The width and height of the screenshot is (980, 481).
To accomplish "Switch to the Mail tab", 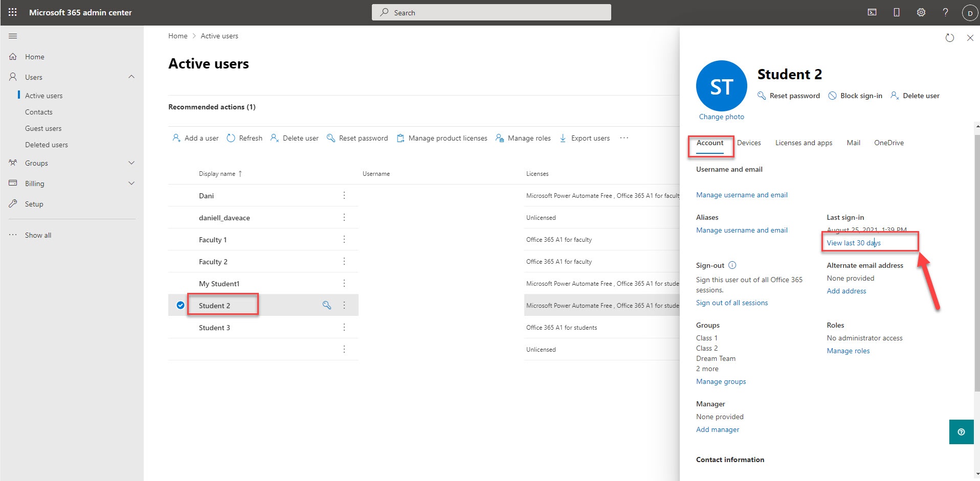I will pyautogui.click(x=853, y=143).
